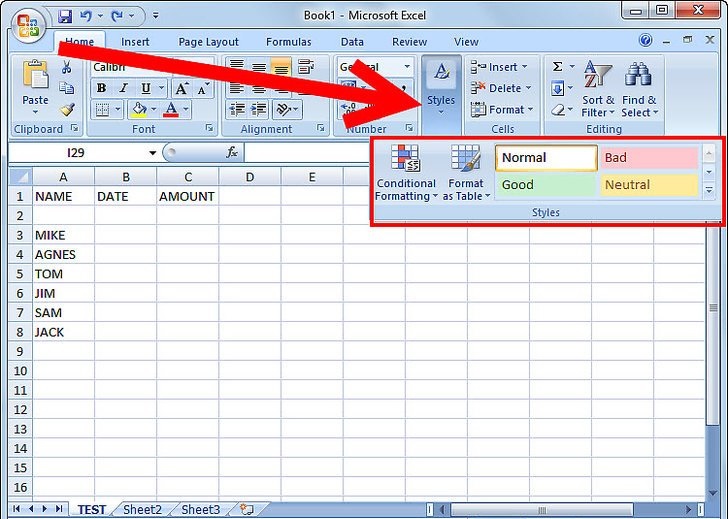Open the Clear eraser menu

[x=563, y=110]
